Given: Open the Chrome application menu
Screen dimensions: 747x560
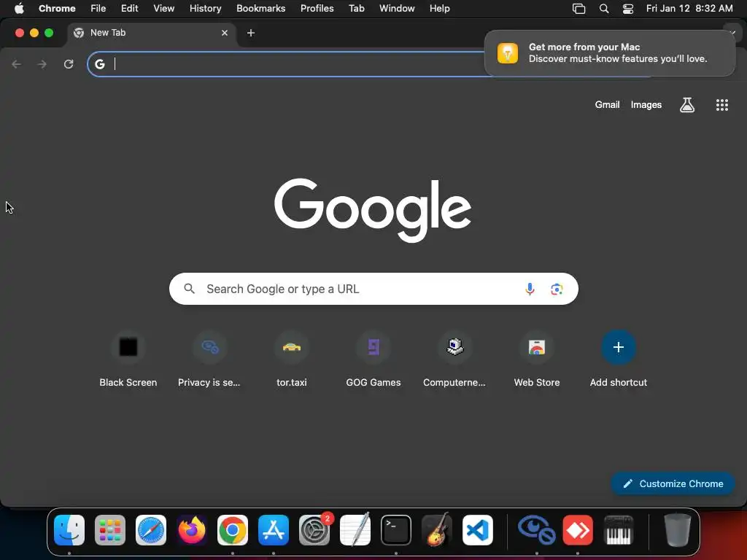Looking at the screenshot, I should click(57, 8).
